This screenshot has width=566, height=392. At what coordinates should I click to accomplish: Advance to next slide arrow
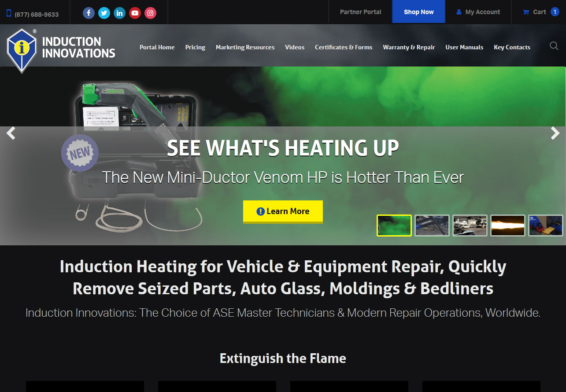click(555, 133)
